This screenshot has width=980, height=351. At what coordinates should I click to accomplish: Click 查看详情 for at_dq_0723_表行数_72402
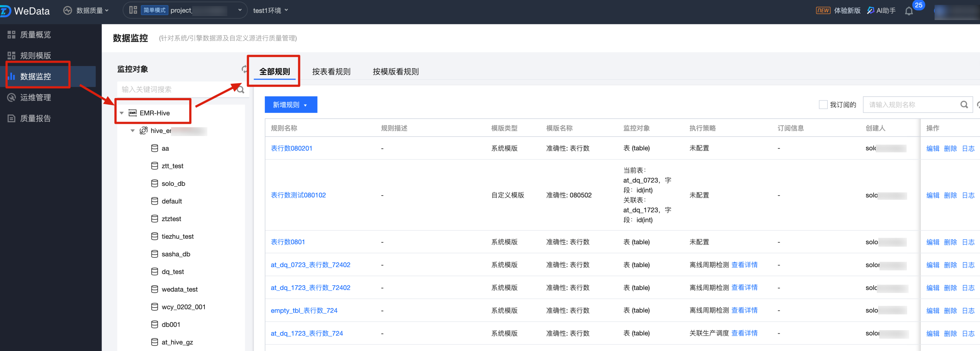tap(744, 265)
